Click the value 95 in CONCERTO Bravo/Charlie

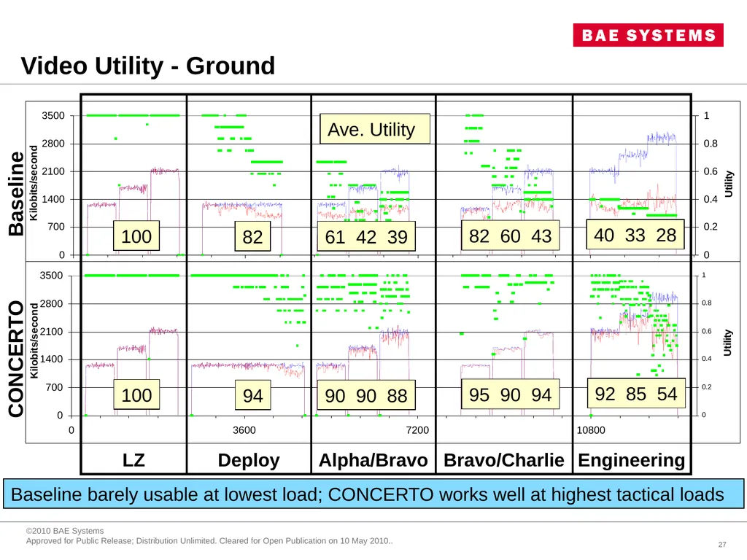pyautogui.click(x=479, y=394)
